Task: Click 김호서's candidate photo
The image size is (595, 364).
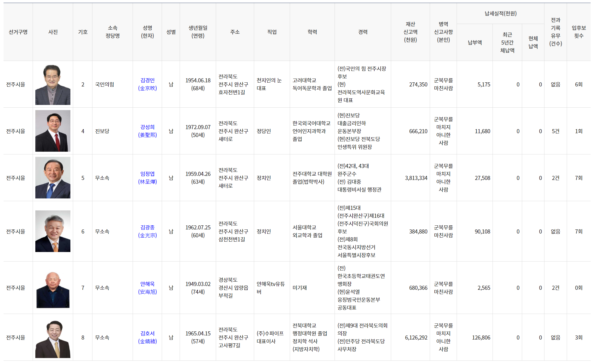Action: [x=53, y=339]
